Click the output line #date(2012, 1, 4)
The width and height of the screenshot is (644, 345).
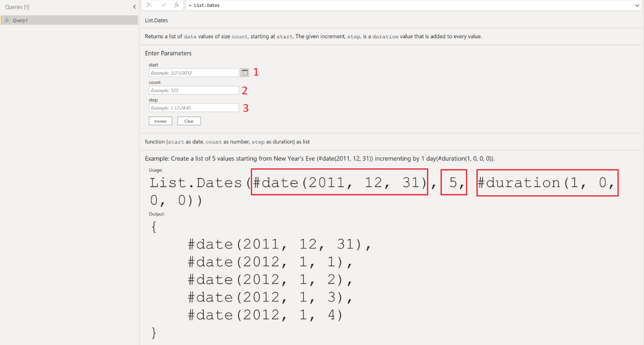(x=266, y=315)
